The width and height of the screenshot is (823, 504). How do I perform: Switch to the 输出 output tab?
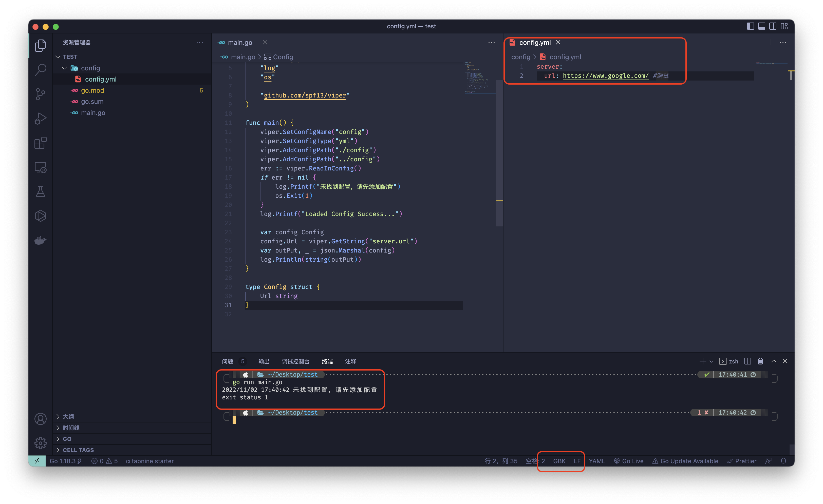[264, 361]
